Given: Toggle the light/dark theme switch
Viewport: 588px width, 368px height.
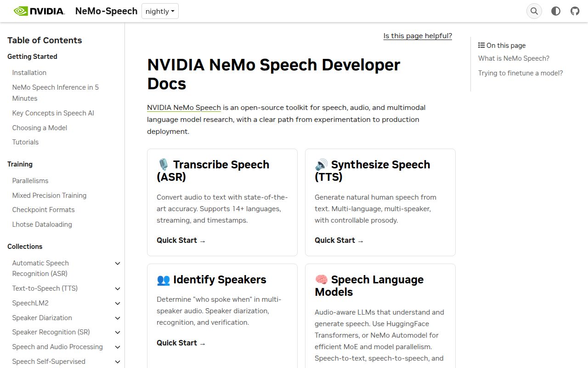Looking at the screenshot, I should click(x=556, y=11).
